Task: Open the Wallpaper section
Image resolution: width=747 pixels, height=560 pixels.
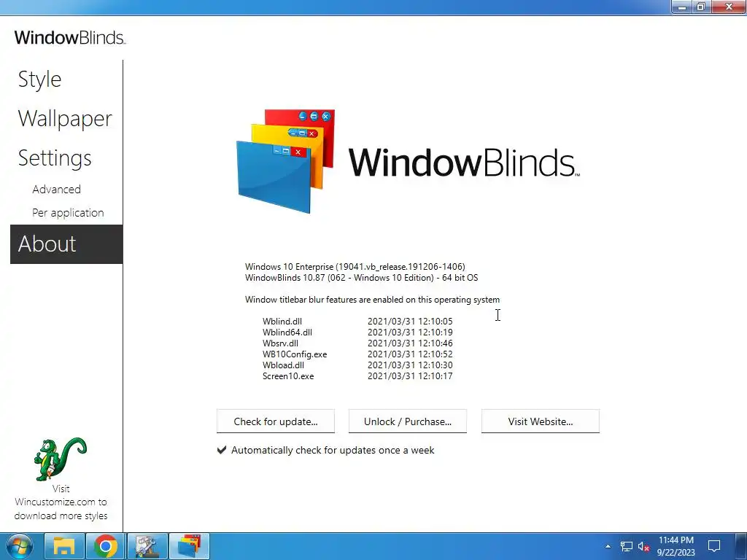Action: [x=65, y=119]
